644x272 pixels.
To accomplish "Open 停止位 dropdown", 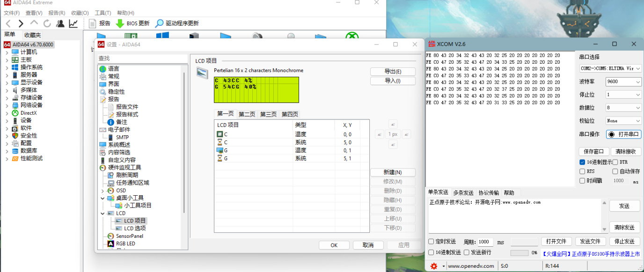I will tap(623, 95).
